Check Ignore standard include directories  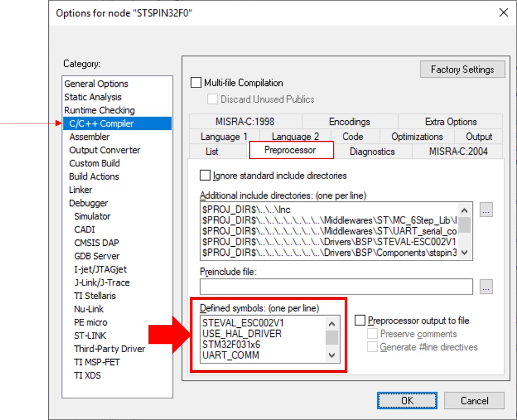[x=205, y=175]
